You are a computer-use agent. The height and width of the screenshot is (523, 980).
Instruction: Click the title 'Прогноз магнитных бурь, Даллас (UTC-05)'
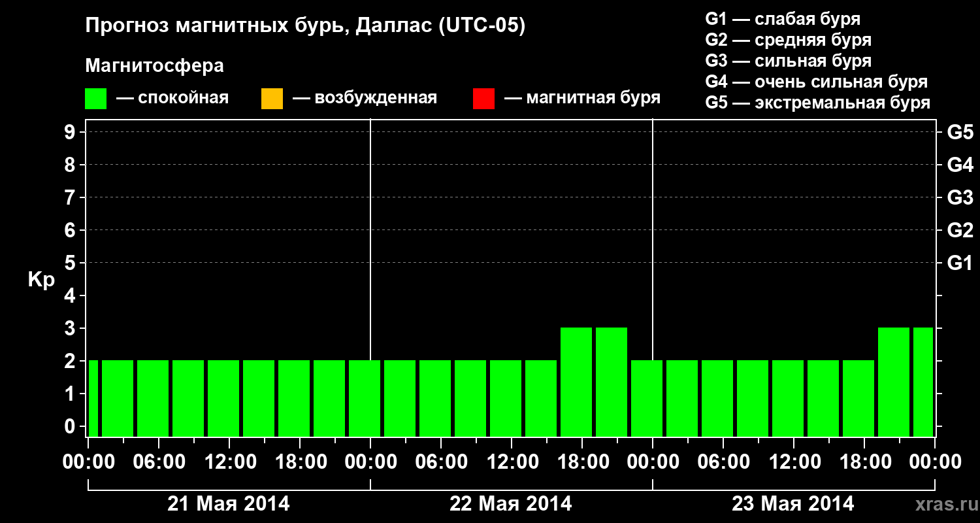(305, 26)
